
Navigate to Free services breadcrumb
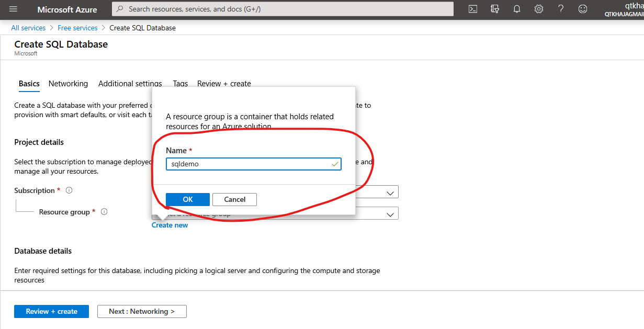point(77,28)
